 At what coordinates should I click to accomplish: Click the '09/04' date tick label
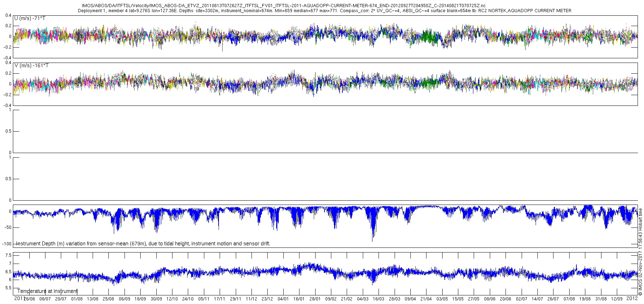point(410,299)
